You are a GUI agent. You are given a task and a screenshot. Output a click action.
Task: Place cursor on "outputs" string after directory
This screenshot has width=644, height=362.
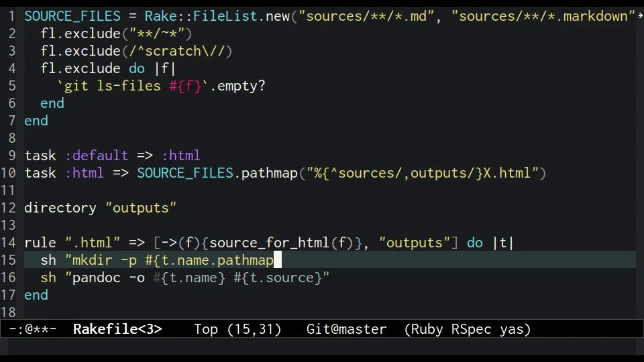pyautogui.click(x=141, y=208)
